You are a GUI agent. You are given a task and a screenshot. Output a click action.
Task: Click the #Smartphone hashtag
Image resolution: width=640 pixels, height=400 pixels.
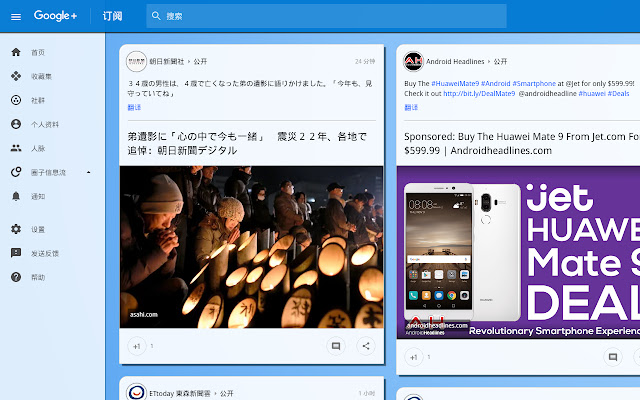(x=534, y=84)
